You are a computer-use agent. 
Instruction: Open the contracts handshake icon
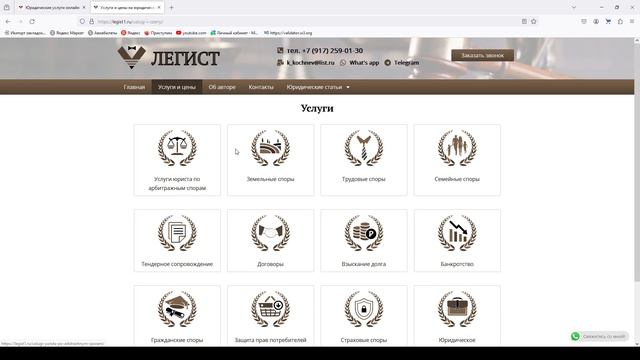pos(270,233)
